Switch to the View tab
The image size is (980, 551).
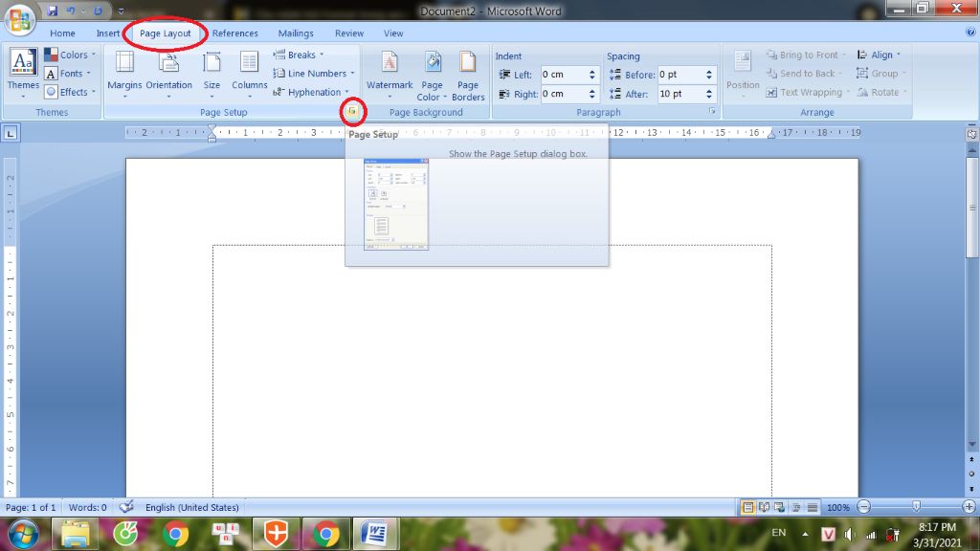pos(393,33)
